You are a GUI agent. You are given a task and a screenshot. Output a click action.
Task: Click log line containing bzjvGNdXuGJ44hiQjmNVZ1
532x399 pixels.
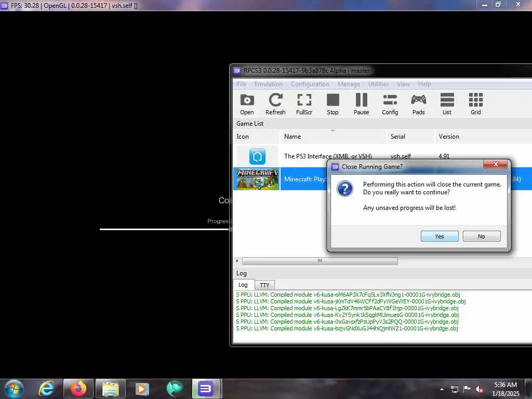pos(347,328)
